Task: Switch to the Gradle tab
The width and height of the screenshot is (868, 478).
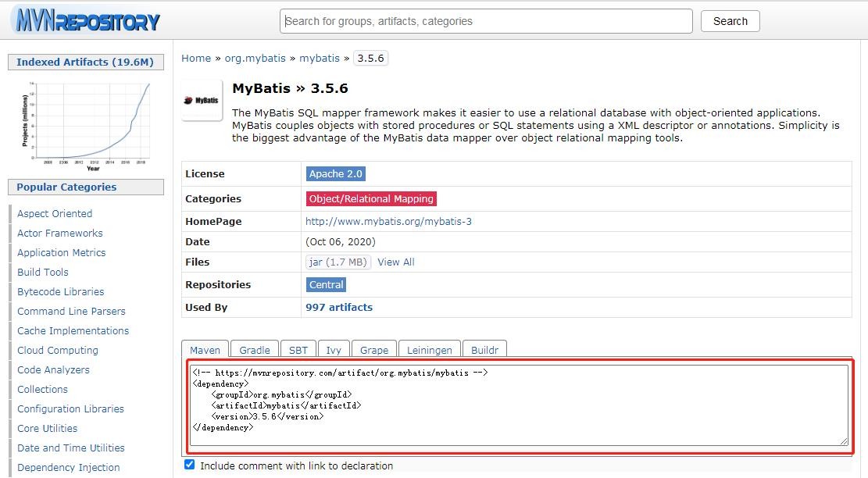Action: [255, 350]
